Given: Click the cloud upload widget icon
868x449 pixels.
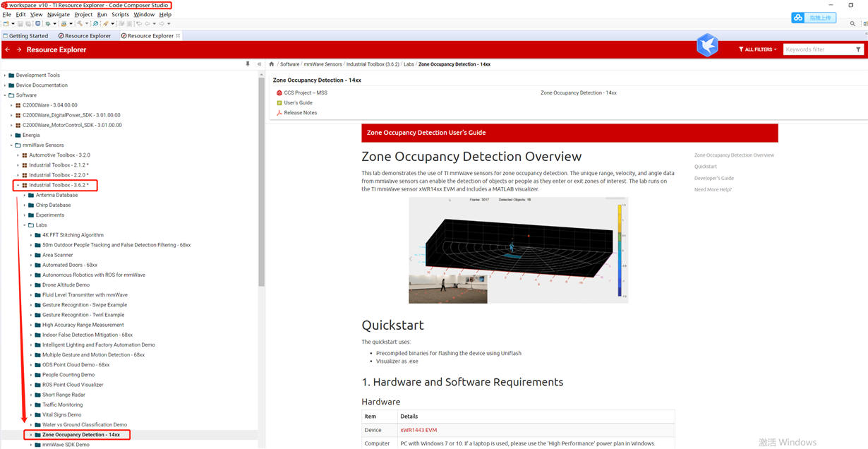Looking at the screenshot, I should (798, 18).
